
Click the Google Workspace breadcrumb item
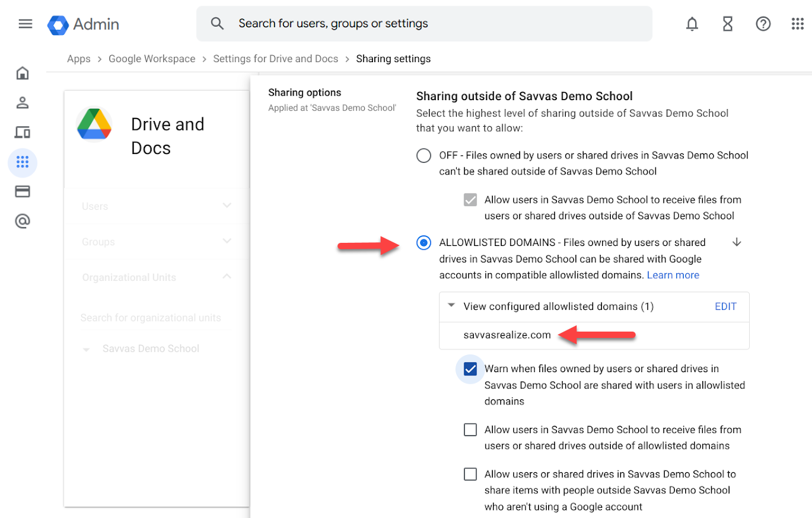point(152,58)
